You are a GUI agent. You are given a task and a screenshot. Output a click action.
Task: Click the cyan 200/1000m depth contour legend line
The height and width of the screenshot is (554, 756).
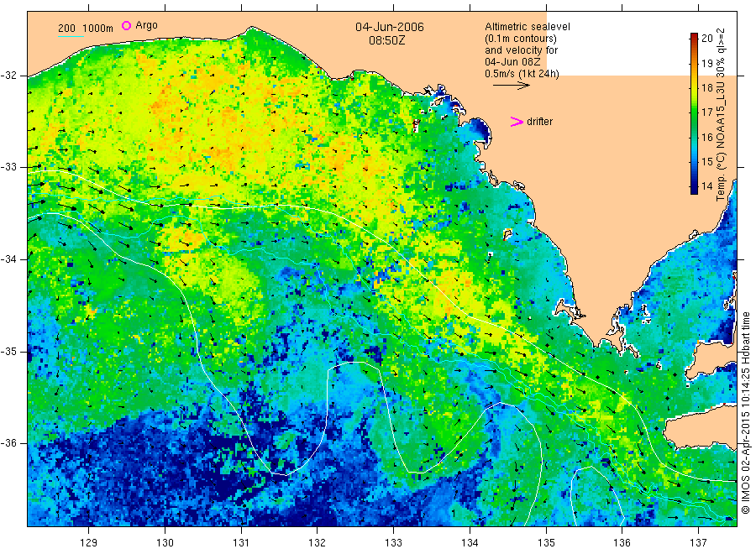(71, 36)
